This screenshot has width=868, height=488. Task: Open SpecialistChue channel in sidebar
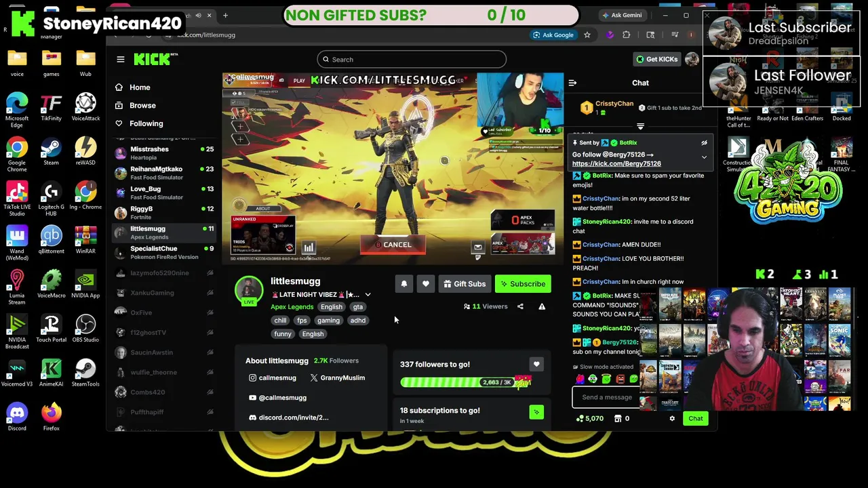tap(163, 252)
